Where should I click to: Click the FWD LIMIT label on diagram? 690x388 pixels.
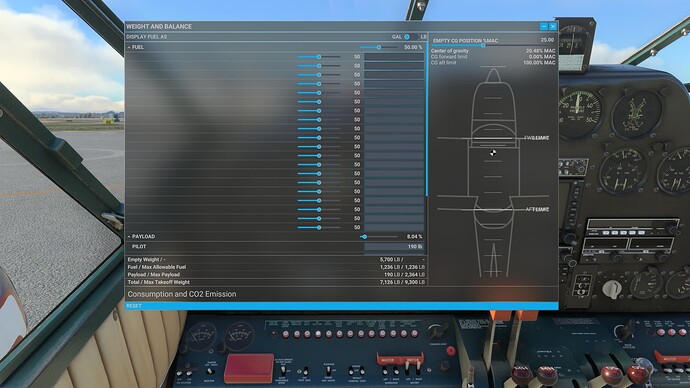536,138
